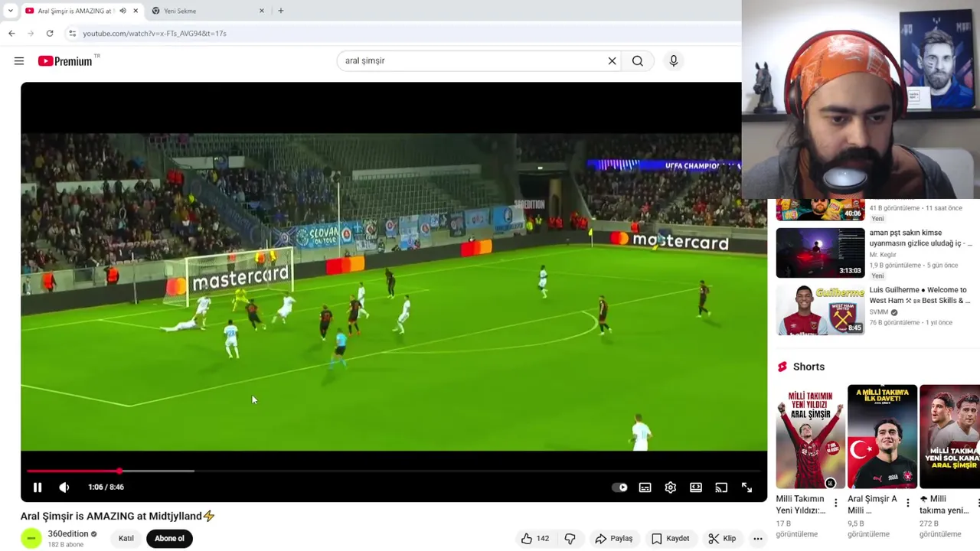Cast video to a TV
The height and width of the screenshot is (551, 980).
pos(721,487)
